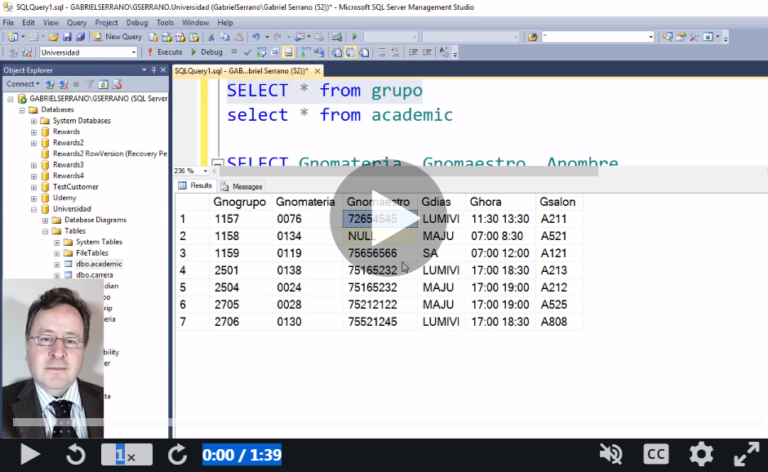Select the dbo.academic table
This screenshot has width=768, height=472.
[99, 264]
